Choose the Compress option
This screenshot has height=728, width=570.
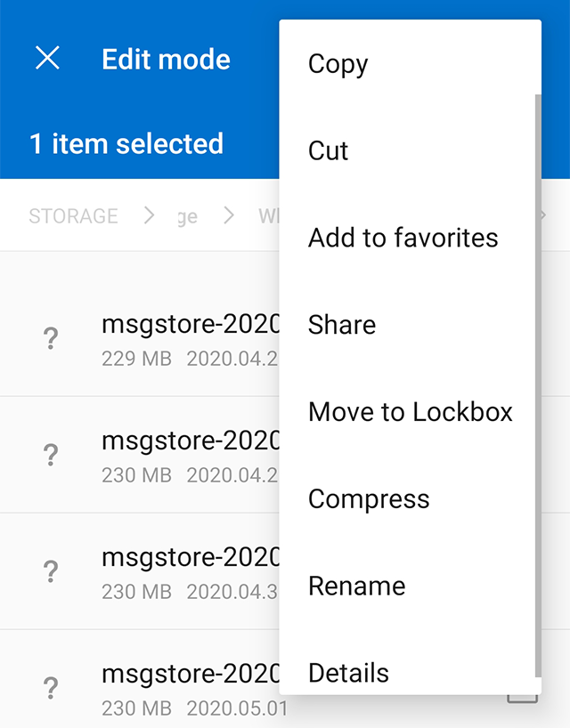[x=369, y=499]
